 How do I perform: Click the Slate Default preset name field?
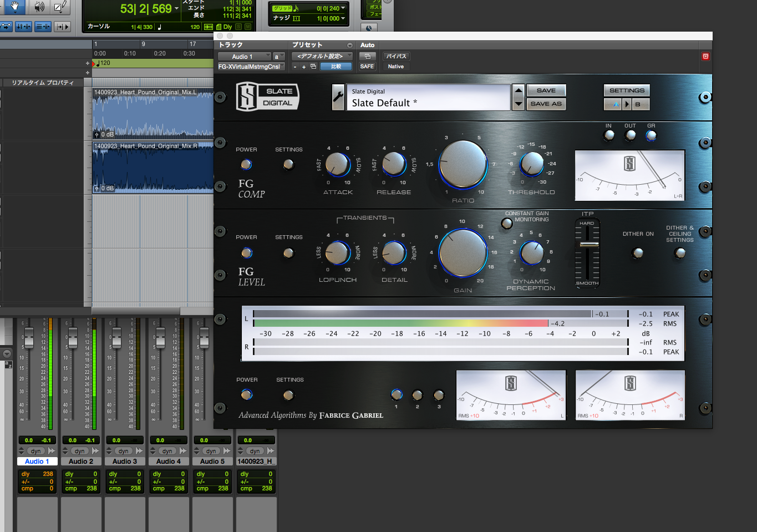(x=428, y=98)
